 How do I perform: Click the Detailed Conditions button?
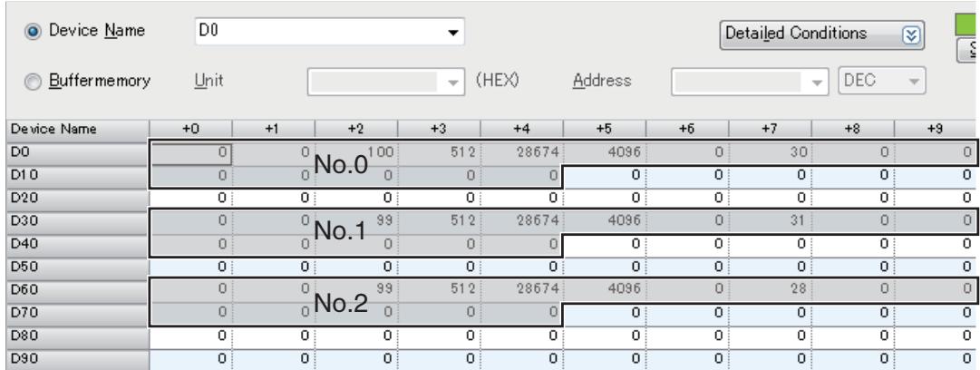(x=822, y=34)
